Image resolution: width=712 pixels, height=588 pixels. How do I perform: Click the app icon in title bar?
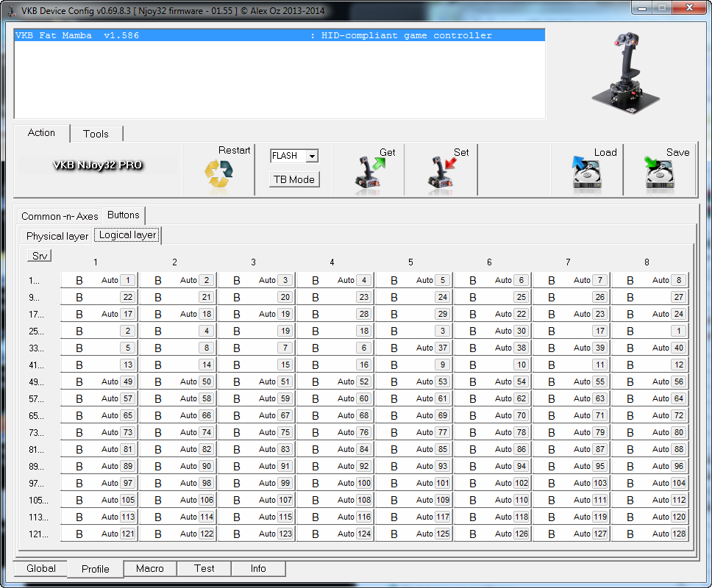(x=11, y=10)
